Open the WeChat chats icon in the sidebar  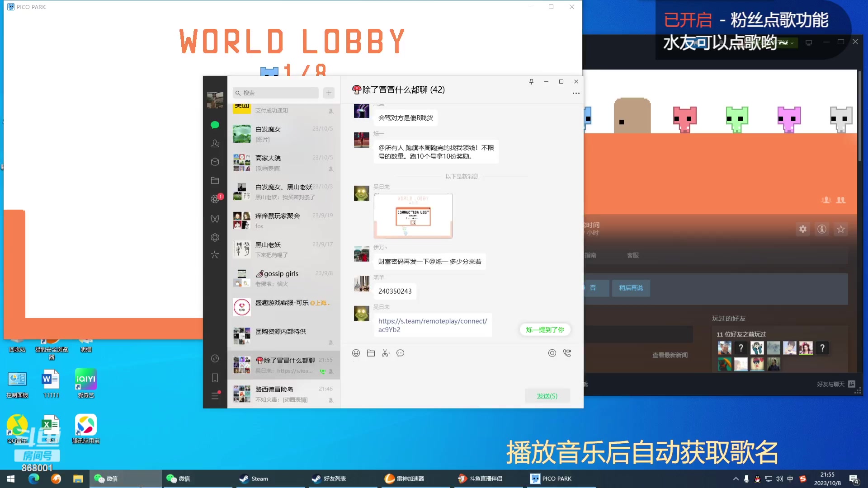click(215, 125)
